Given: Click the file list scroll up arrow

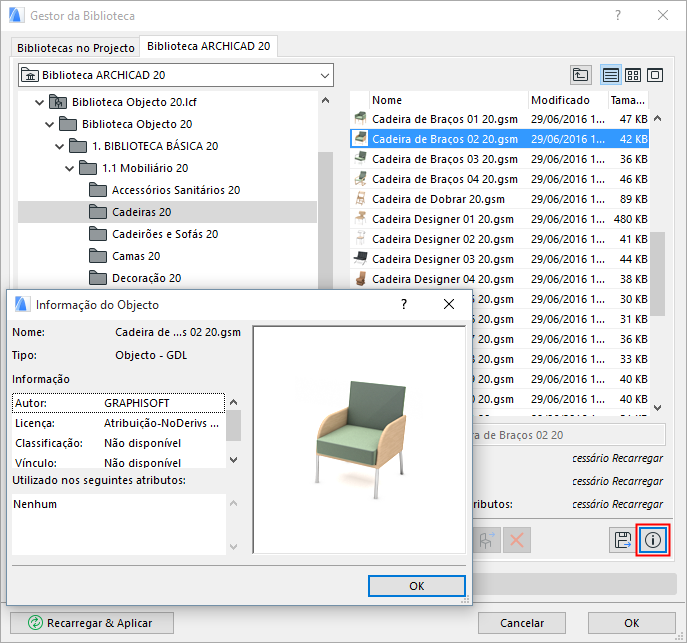Looking at the screenshot, I should 658,118.
